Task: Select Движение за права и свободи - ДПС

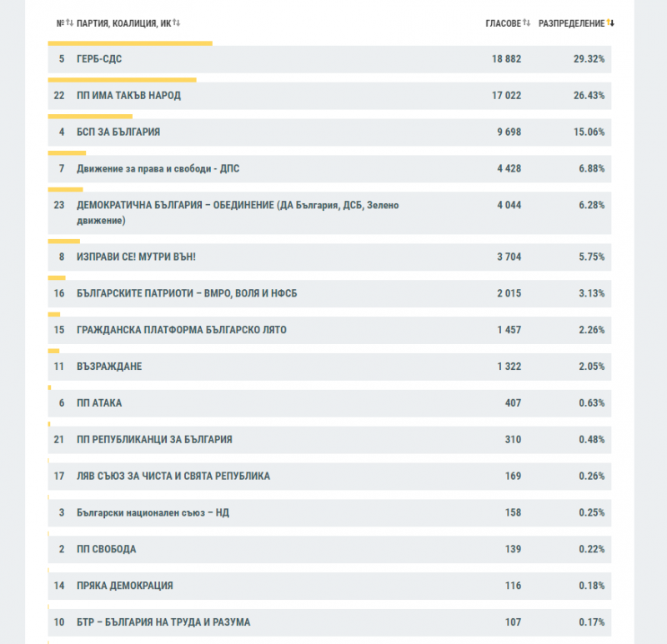Action: pos(158,169)
